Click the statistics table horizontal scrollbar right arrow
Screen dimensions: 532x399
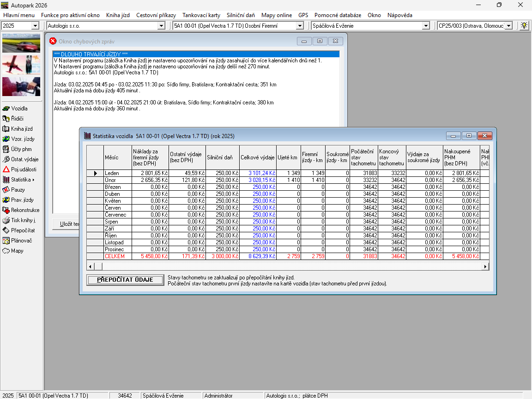coord(485,266)
